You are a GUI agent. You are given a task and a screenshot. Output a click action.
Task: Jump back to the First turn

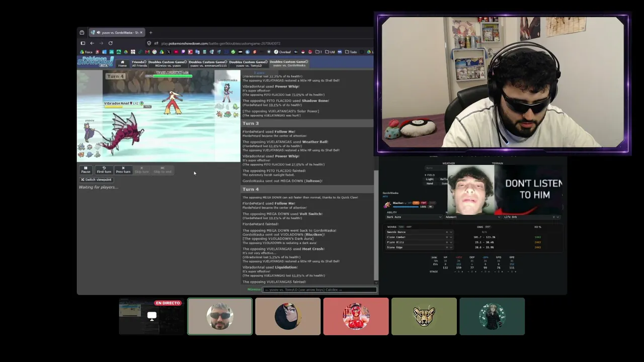(x=104, y=170)
